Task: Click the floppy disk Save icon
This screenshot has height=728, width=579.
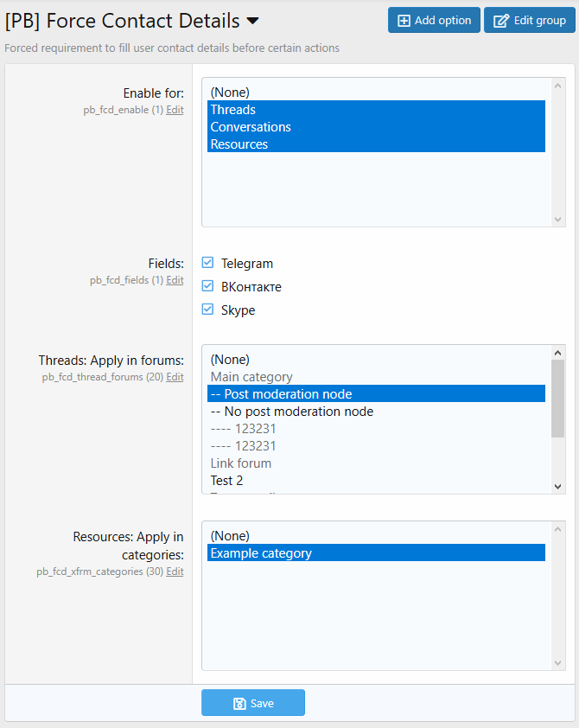Action: point(239,704)
